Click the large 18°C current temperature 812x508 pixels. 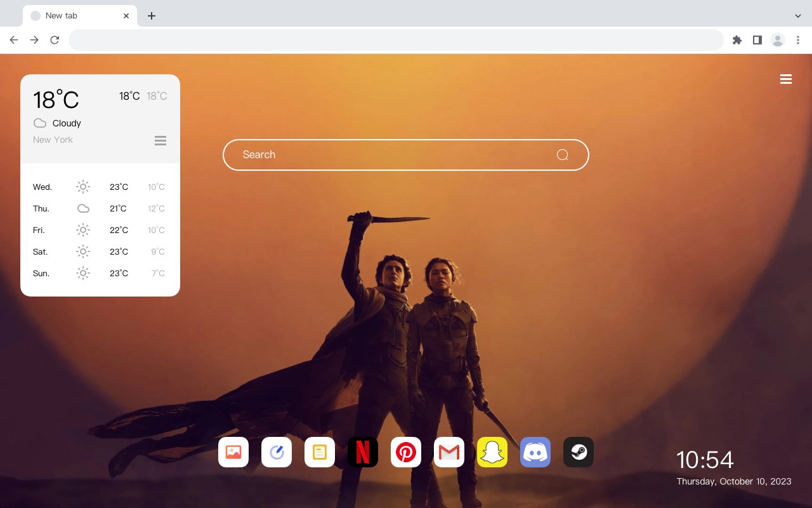click(56, 100)
